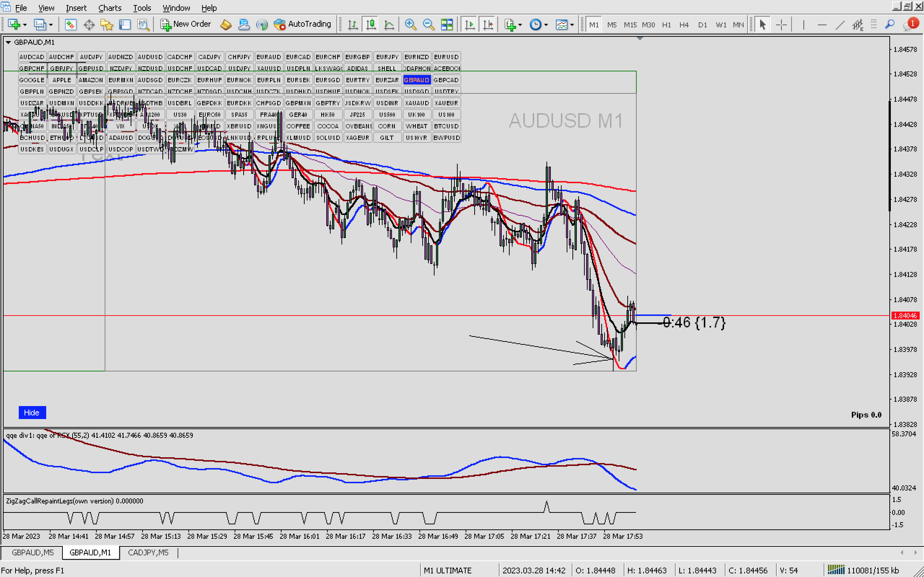Screen dimensions: 924x577
Task: Switch to the CADJPY,M5 chart tab
Action: tap(148, 552)
